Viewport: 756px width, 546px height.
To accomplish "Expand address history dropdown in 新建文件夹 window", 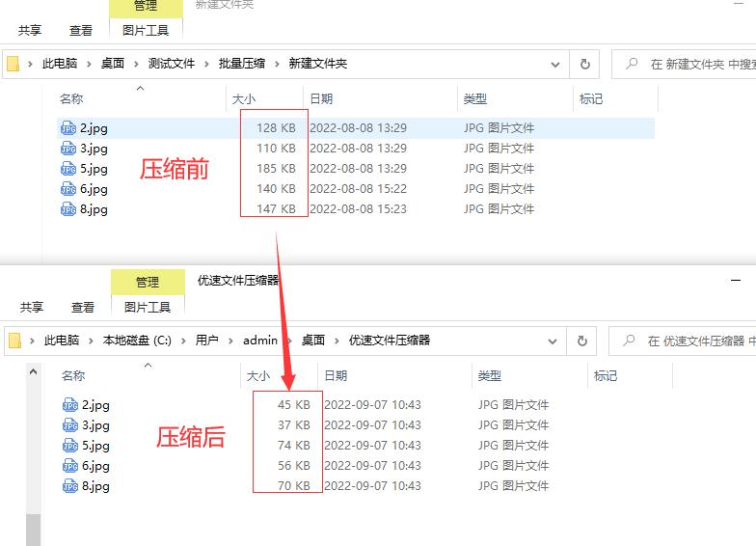I will 555,64.
